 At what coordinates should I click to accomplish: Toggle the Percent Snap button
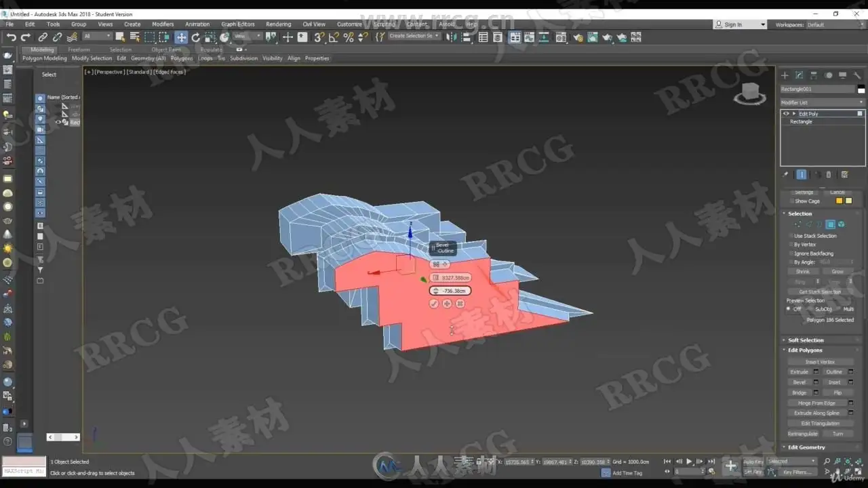[x=349, y=37]
